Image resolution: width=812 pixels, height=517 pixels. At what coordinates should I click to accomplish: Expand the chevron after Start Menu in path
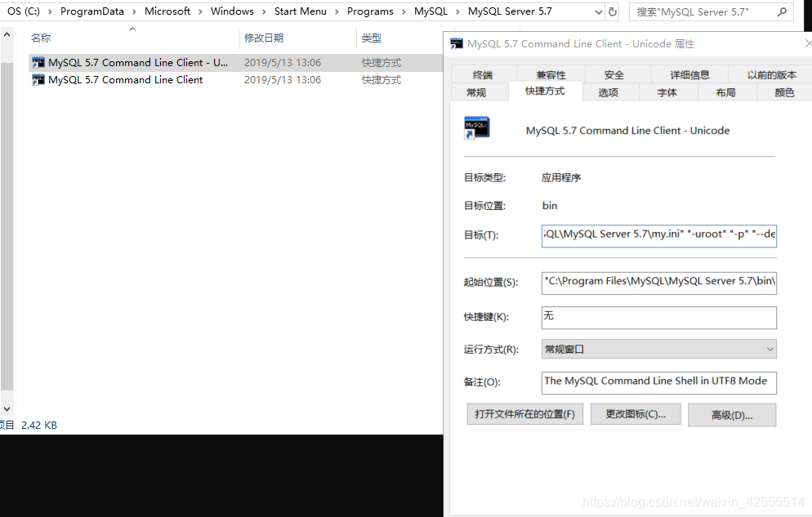pos(337,11)
